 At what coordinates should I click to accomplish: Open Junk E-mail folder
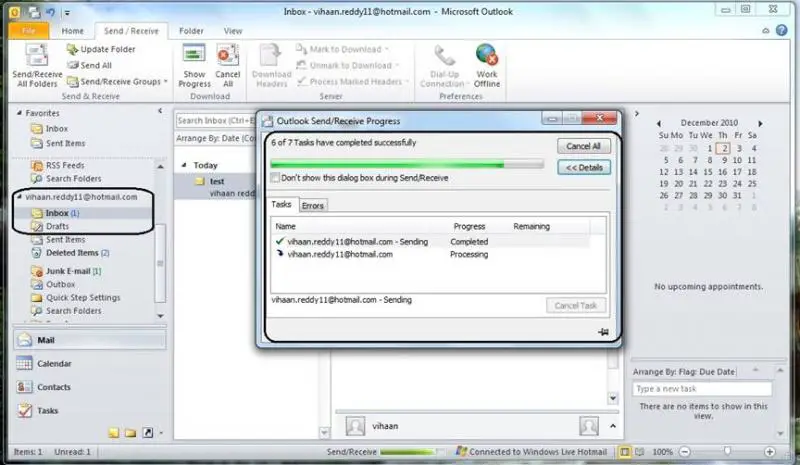click(66, 271)
